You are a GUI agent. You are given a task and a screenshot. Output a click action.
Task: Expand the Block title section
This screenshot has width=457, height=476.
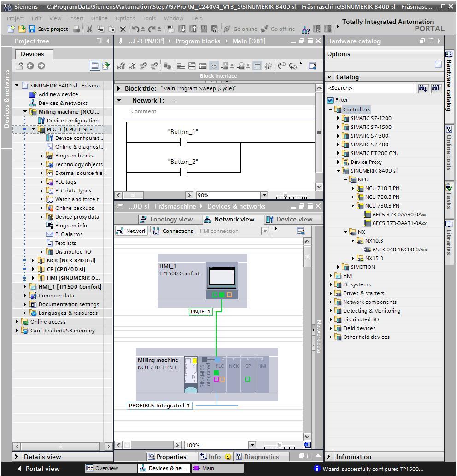click(119, 89)
